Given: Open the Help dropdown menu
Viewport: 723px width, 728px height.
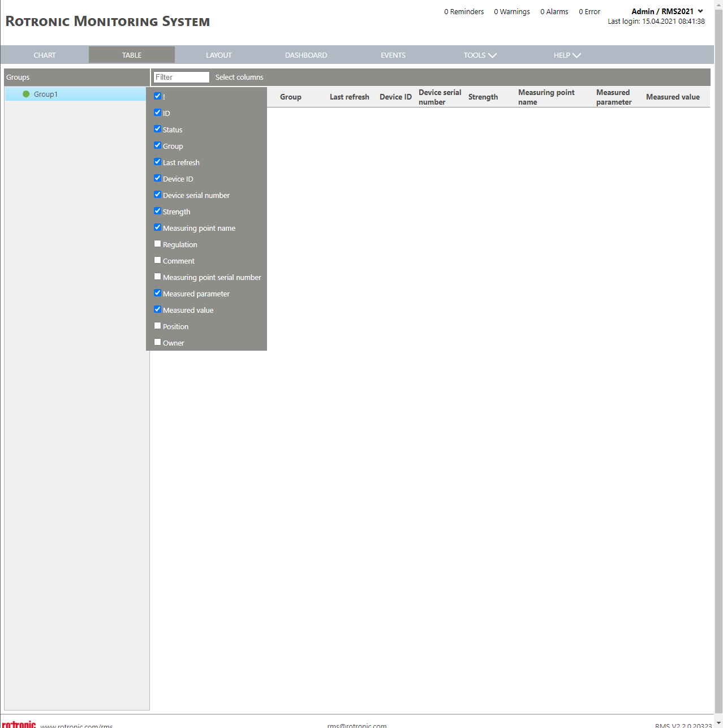Looking at the screenshot, I should click(x=567, y=55).
